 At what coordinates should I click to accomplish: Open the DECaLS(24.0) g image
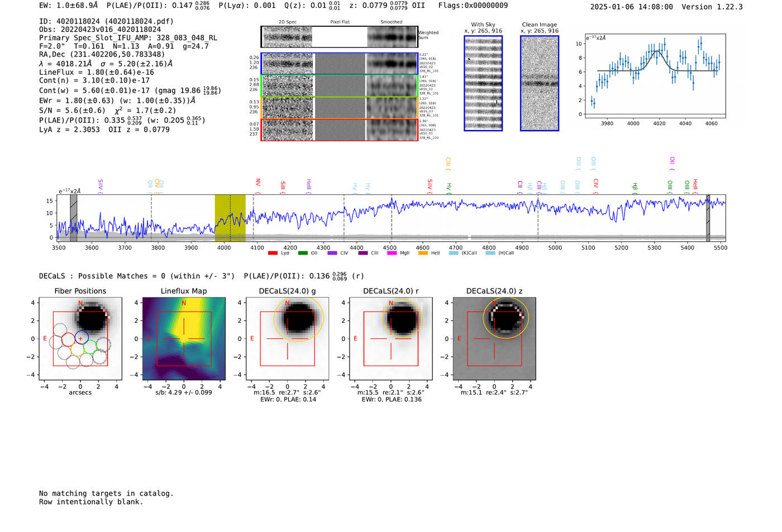tap(287, 338)
